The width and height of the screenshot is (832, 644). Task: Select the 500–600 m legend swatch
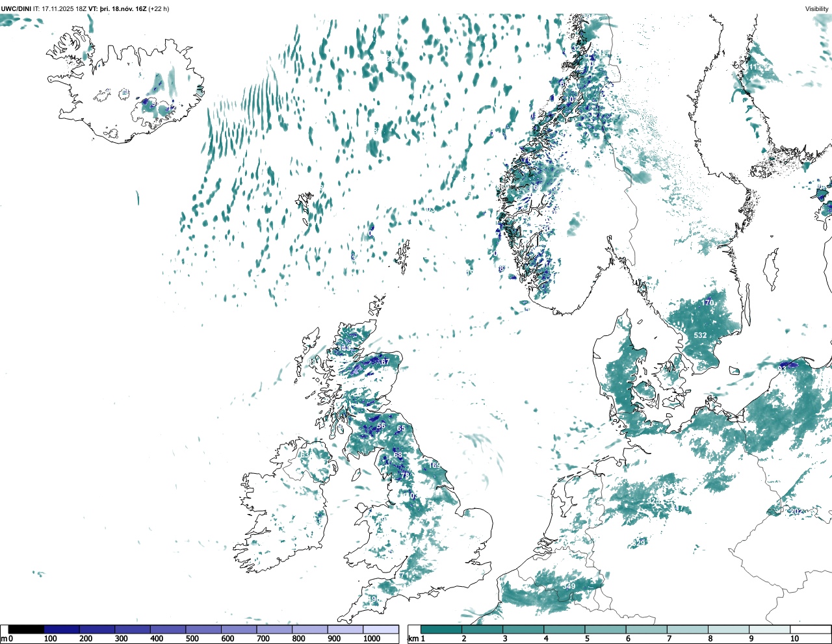[203, 629]
